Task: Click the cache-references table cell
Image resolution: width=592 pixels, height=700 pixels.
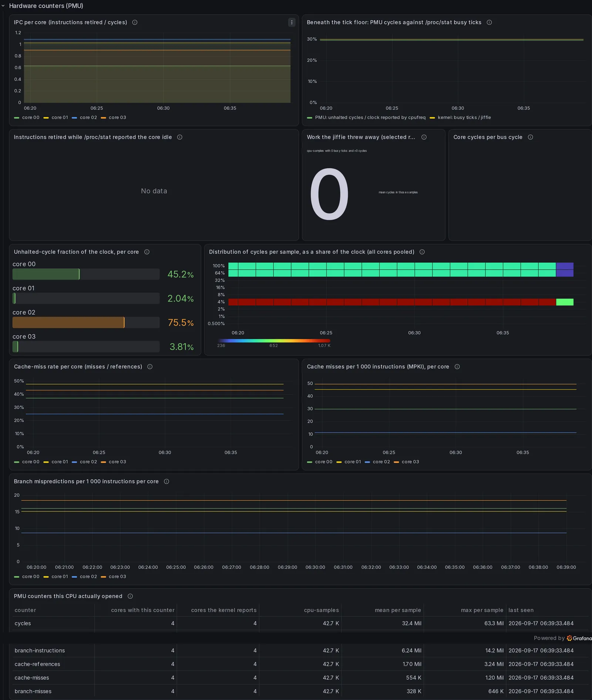Action: pos(54,664)
